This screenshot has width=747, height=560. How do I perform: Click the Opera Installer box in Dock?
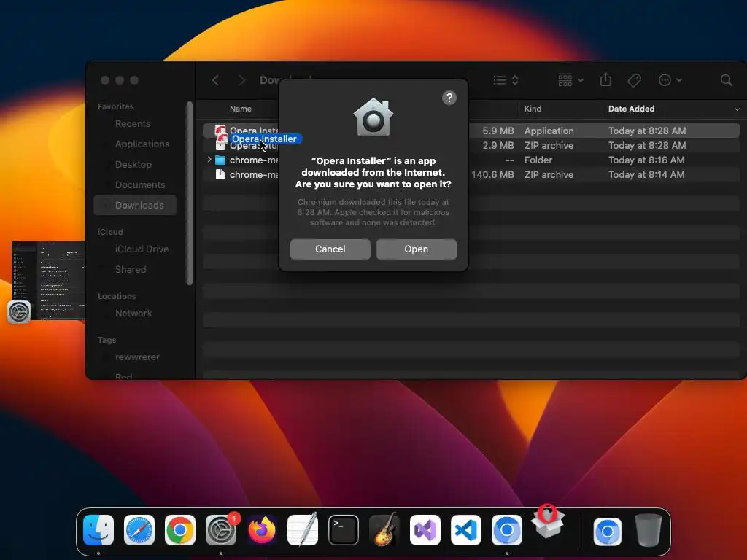[x=548, y=522]
